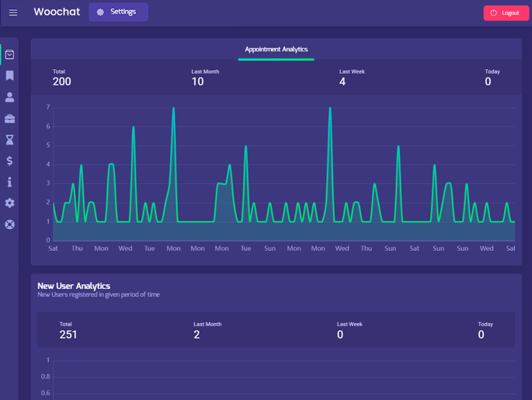Select the user profile sidebar icon
Image resolution: width=532 pixels, height=400 pixels.
(9, 97)
